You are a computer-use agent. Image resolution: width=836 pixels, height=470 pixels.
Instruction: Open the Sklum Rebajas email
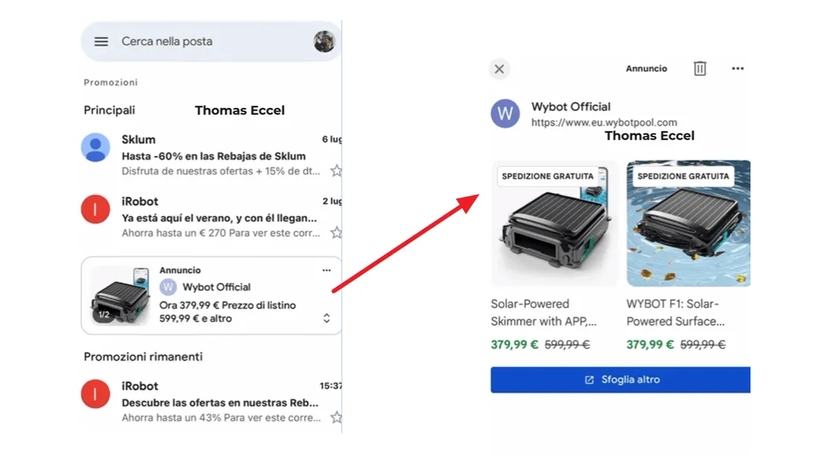tap(213, 156)
